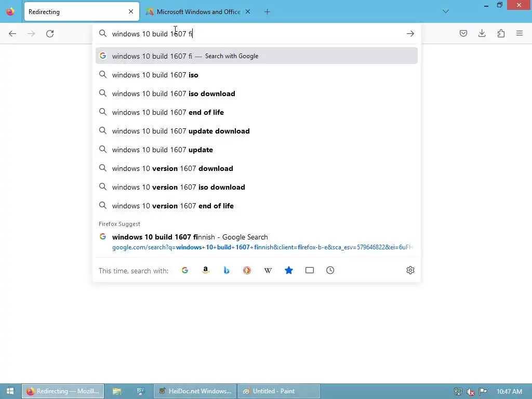Open the Downloads panel
This screenshot has height=399, width=532.
coord(482,33)
